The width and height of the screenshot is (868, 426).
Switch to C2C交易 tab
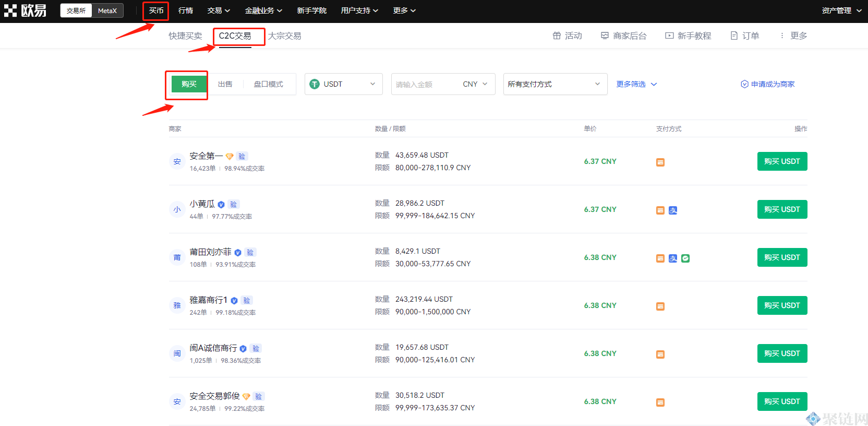[x=235, y=35]
